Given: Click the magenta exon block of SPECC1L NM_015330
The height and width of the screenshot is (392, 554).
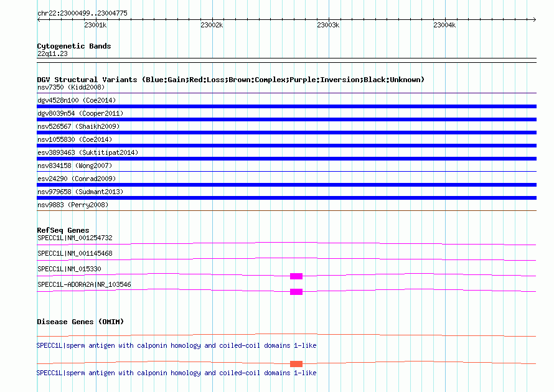Looking at the screenshot, I should tap(296, 276).
